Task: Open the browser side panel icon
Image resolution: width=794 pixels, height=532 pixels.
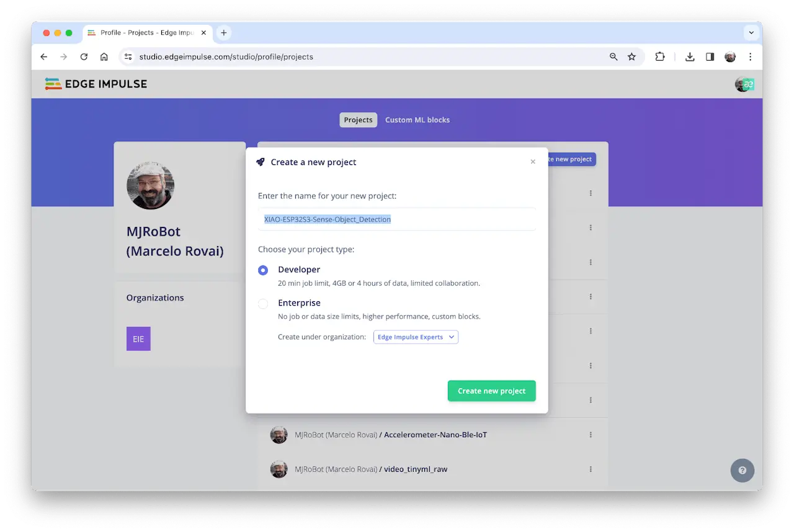Action: [710, 56]
